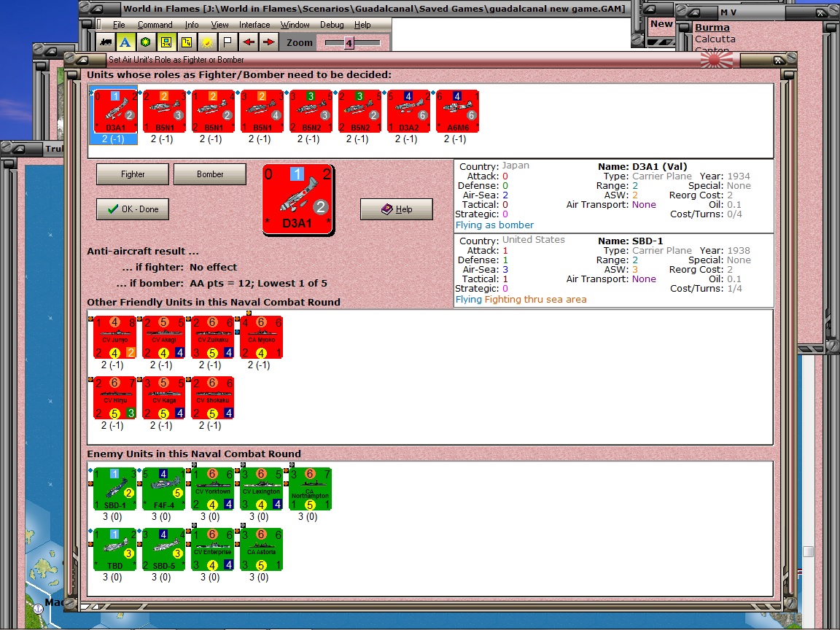Screen dimensions: 840x630
Task: Click the 'Name: D3A1 (Val)' info label
Action: (642, 166)
